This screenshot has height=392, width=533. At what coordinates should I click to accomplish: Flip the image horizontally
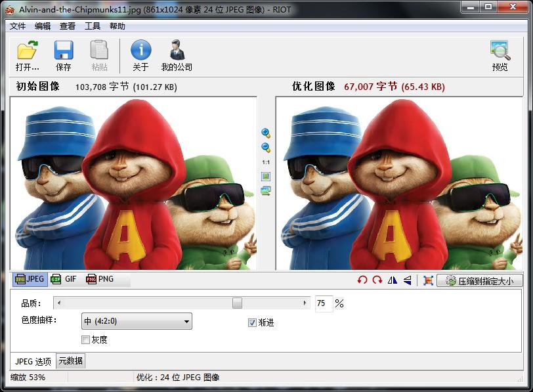[393, 280]
